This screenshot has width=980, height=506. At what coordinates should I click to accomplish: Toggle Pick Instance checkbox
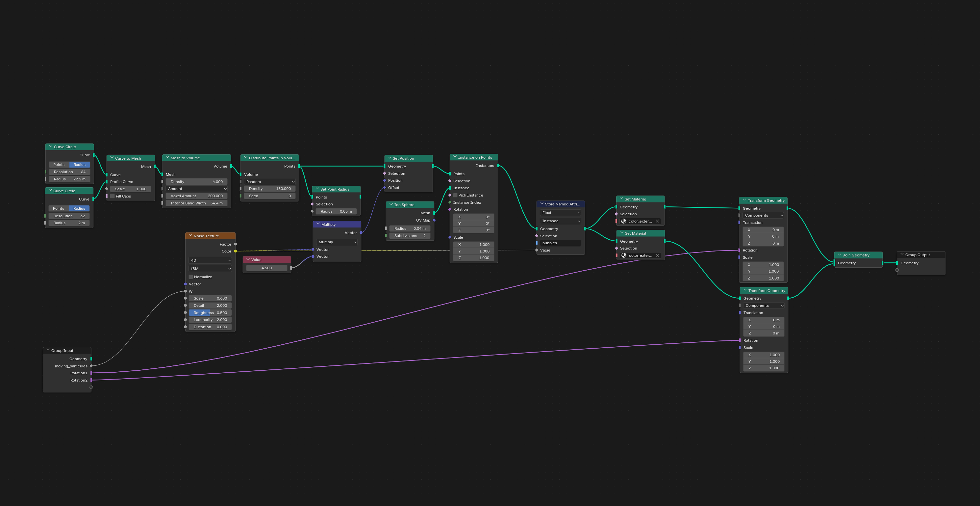455,195
